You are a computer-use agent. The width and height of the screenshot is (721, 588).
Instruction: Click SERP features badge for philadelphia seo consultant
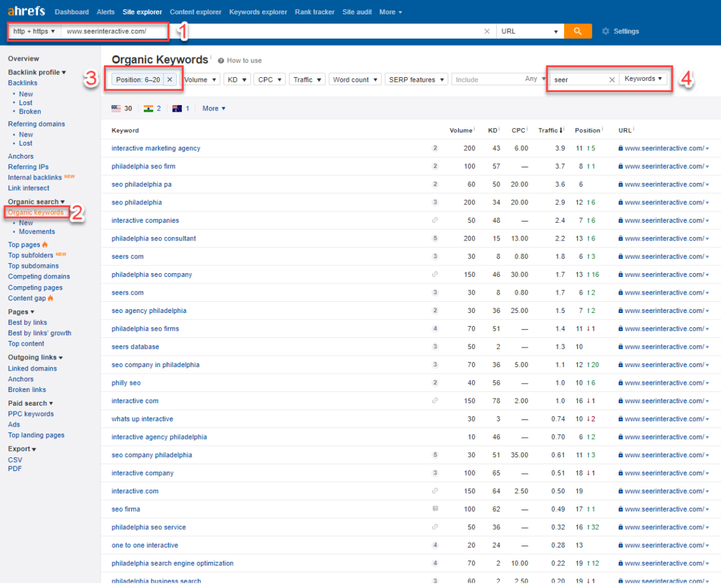(435, 238)
